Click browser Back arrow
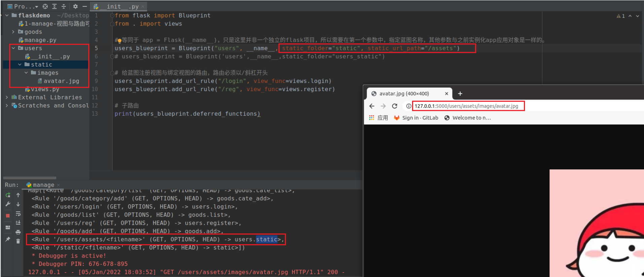The image size is (644, 277). click(x=372, y=106)
